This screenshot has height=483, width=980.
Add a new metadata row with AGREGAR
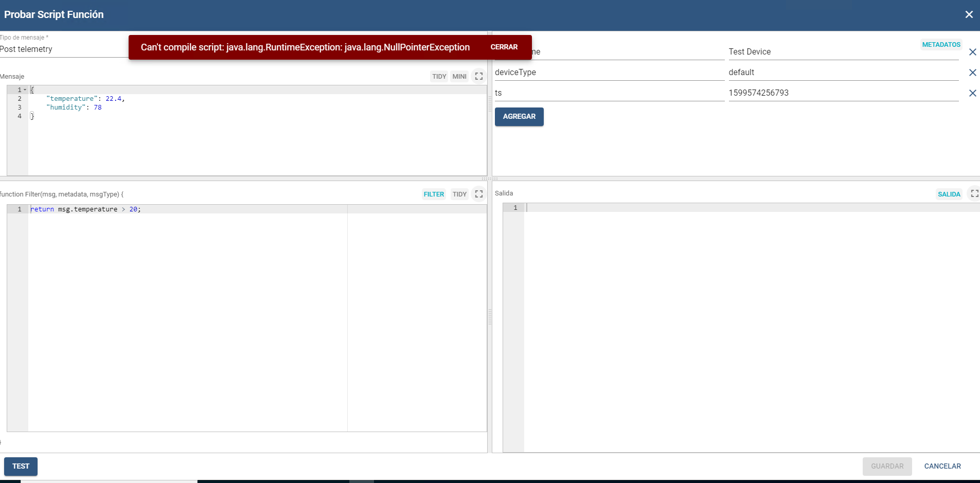pos(519,116)
